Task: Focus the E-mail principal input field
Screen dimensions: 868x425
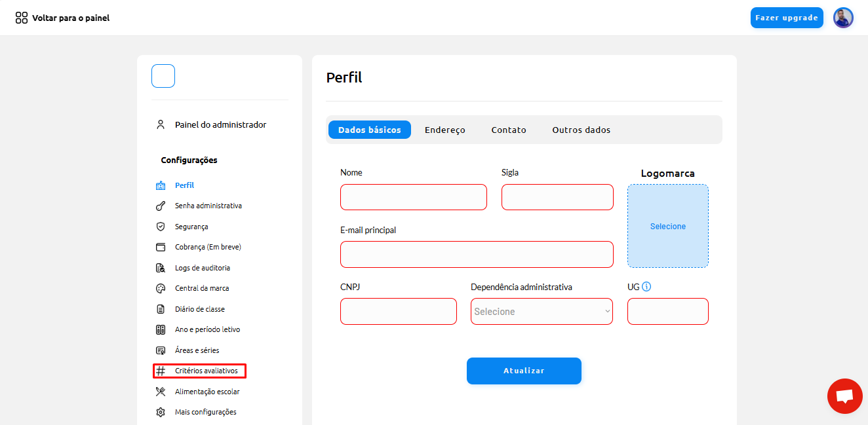Action: pyautogui.click(x=477, y=254)
